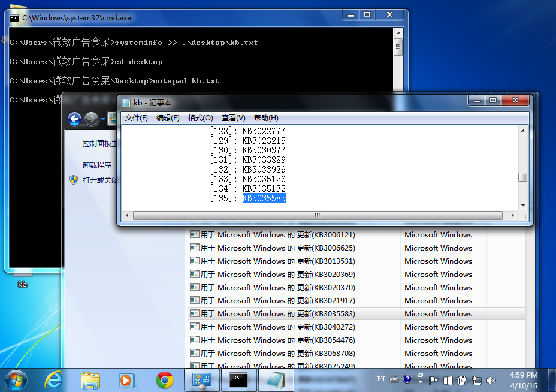Click the keyboard icon in language bar
Image resolution: width=556 pixels, height=392 pixels.
[x=394, y=379]
